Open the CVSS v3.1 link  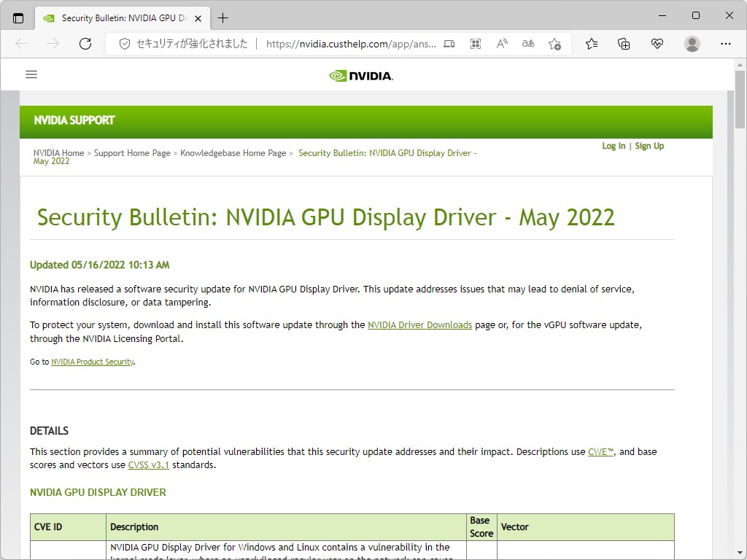click(149, 464)
